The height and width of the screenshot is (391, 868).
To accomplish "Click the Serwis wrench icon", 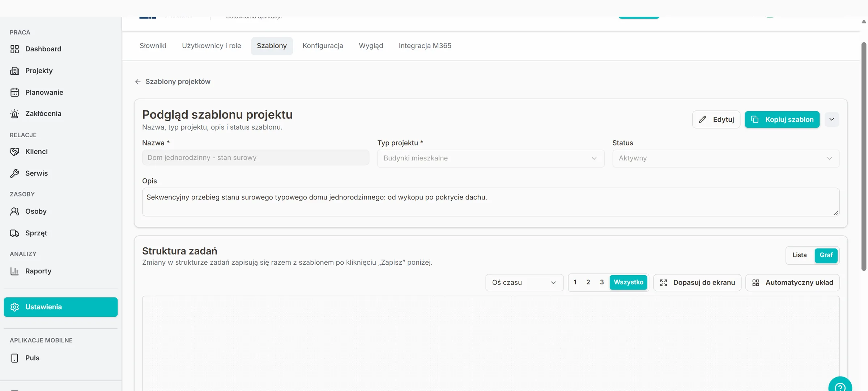I will [x=14, y=173].
